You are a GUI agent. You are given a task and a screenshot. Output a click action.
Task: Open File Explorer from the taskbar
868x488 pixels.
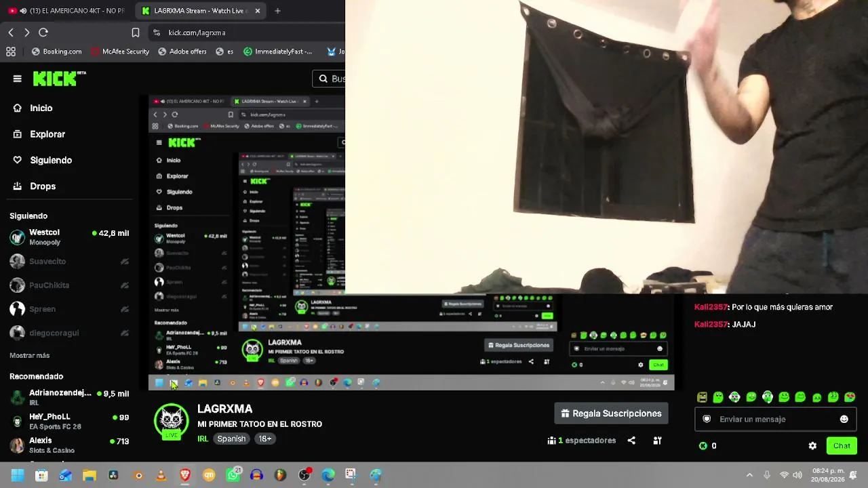(90, 476)
